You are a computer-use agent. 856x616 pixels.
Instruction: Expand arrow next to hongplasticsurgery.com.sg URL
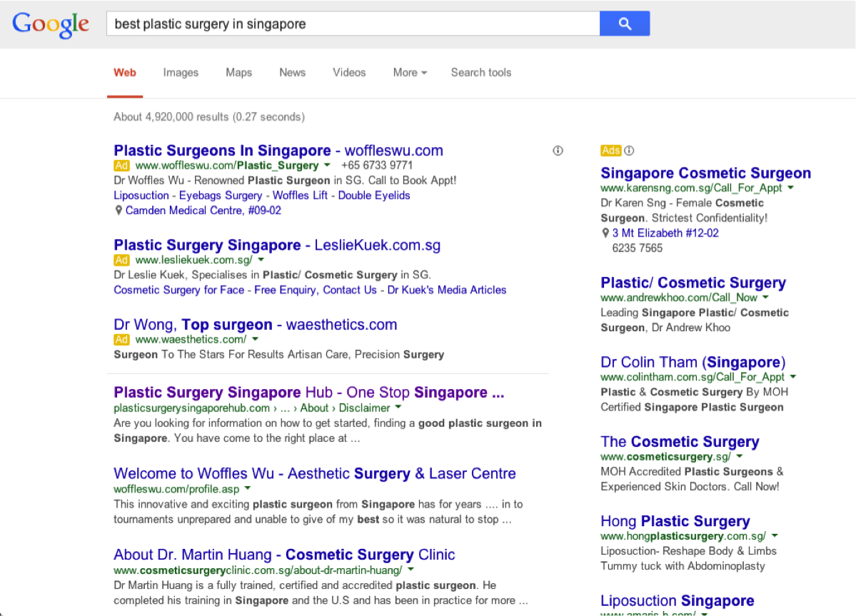(774, 536)
